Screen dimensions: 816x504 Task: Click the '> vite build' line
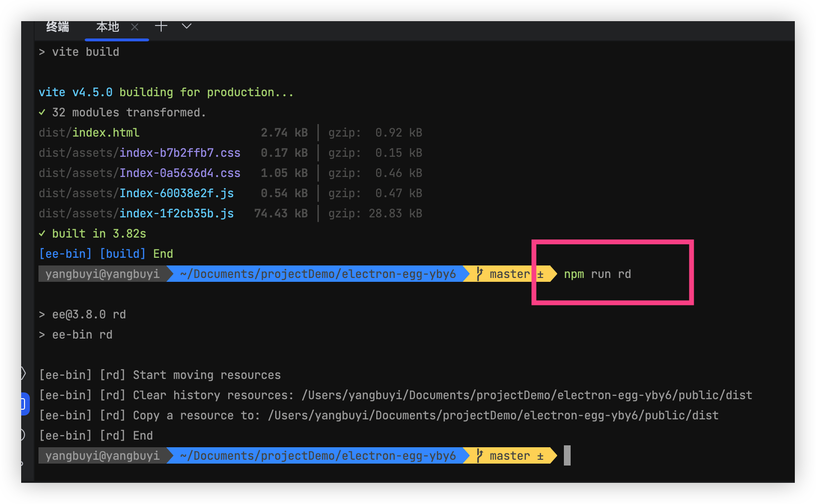click(79, 52)
